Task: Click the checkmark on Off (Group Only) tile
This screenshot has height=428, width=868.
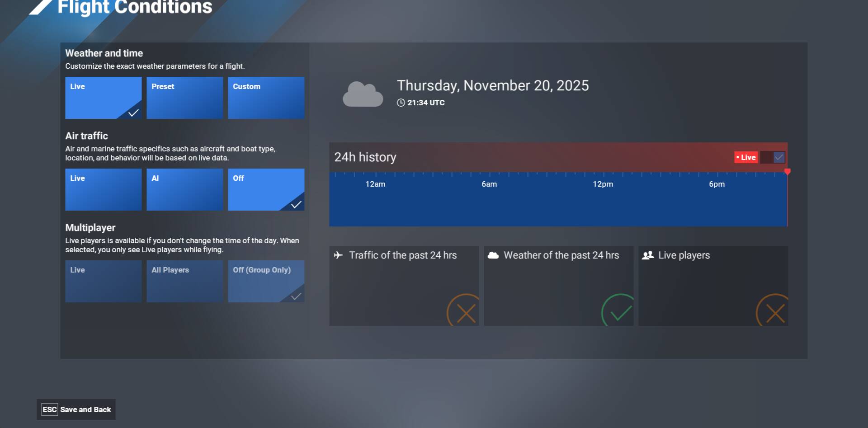Action: [296, 296]
